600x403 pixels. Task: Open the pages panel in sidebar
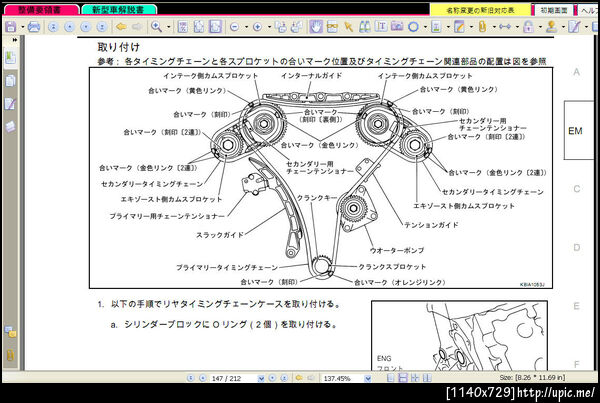pyautogui.click(x=10, y=81)
